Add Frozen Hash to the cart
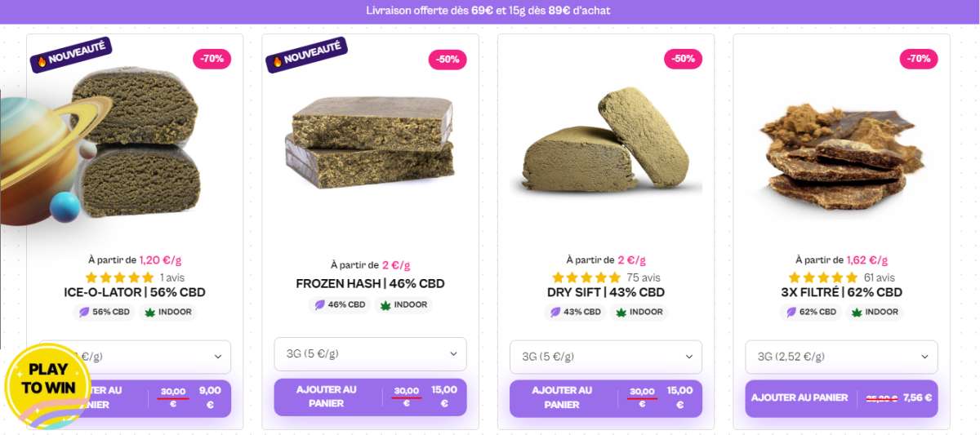The image size is (980, 435). coord(327,397)
